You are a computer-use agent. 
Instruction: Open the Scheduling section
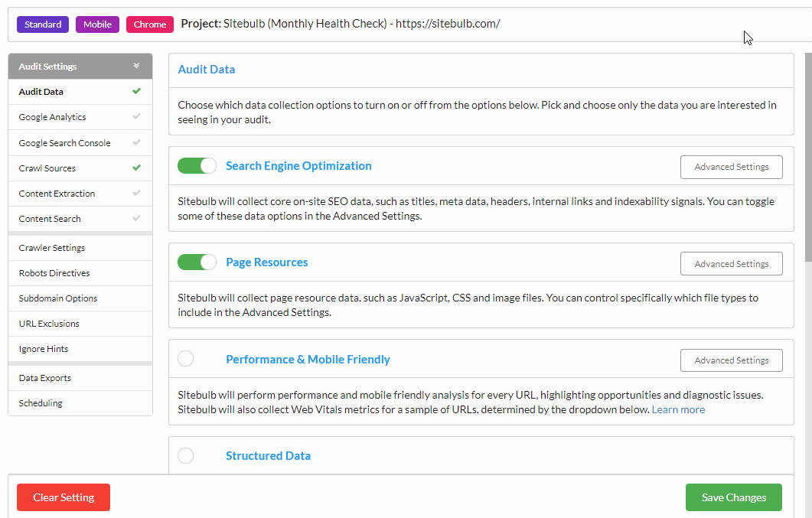click(80, 403)
